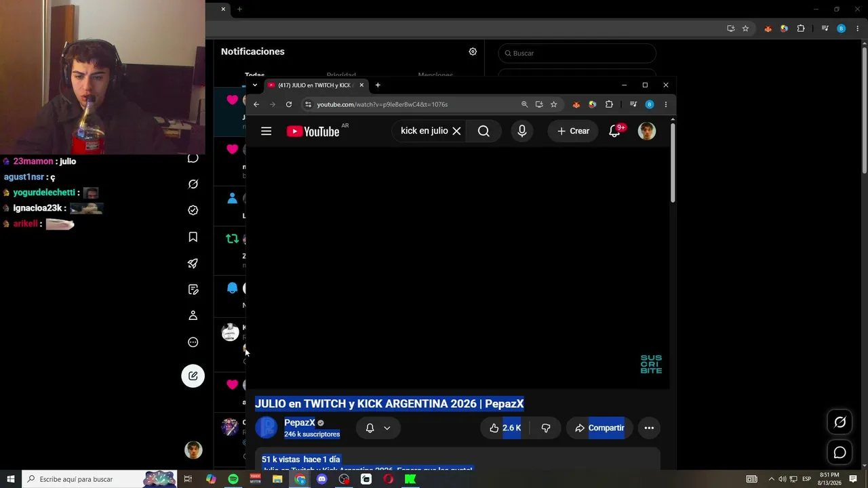Viewport: 868px width, 488px height.
Task: Bookmark the background browser page with star
Action: point(745,28)
